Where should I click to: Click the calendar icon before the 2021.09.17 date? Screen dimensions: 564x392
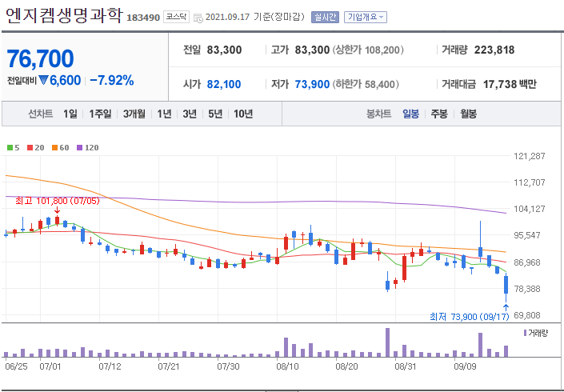coord(198,18)
